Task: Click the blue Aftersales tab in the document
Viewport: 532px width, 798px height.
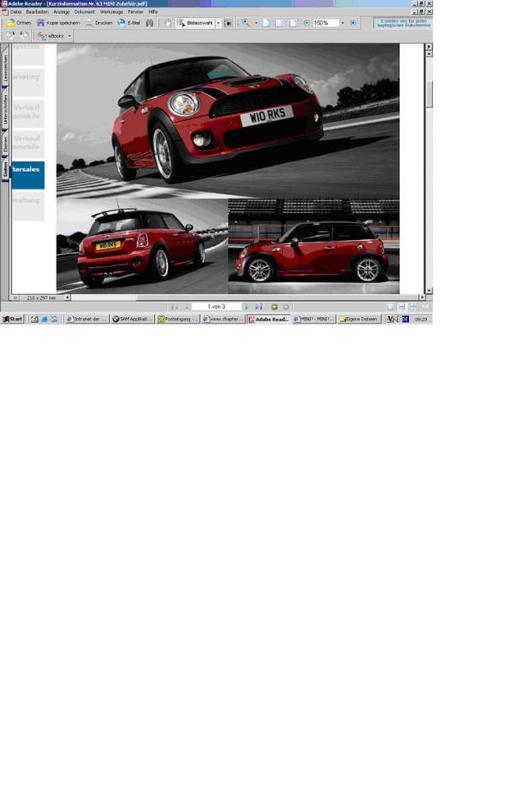Action: click(x=28, y=175)
